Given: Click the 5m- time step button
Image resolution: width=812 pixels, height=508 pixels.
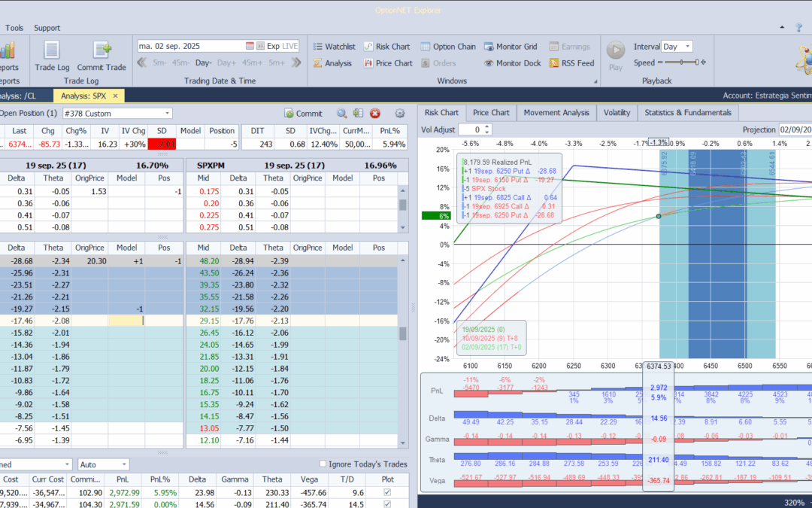Looking at the screenshot, I should 159,62.
